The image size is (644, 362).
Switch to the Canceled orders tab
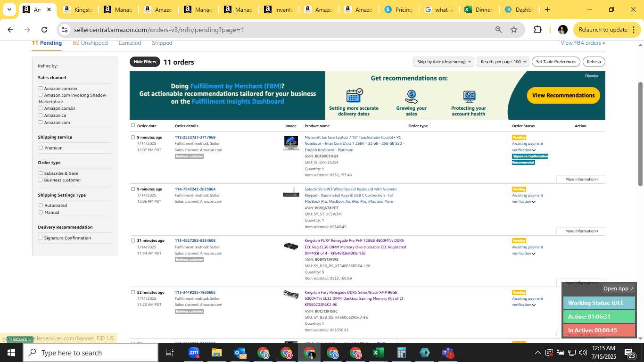pos(130,43)
